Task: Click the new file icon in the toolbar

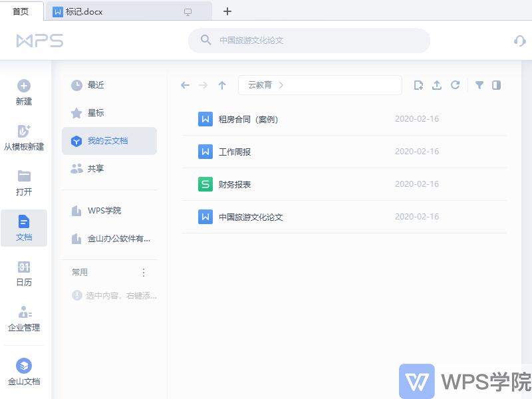Action: point(419,85)
